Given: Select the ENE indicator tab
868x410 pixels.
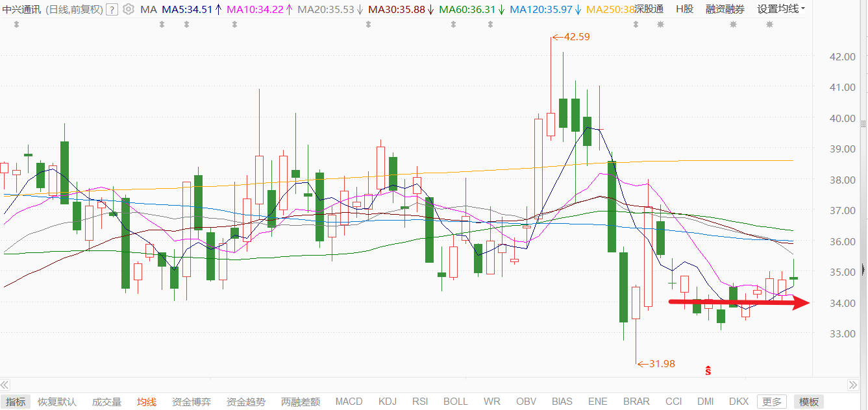Looking at the screenshot, I should coord(598,402).
